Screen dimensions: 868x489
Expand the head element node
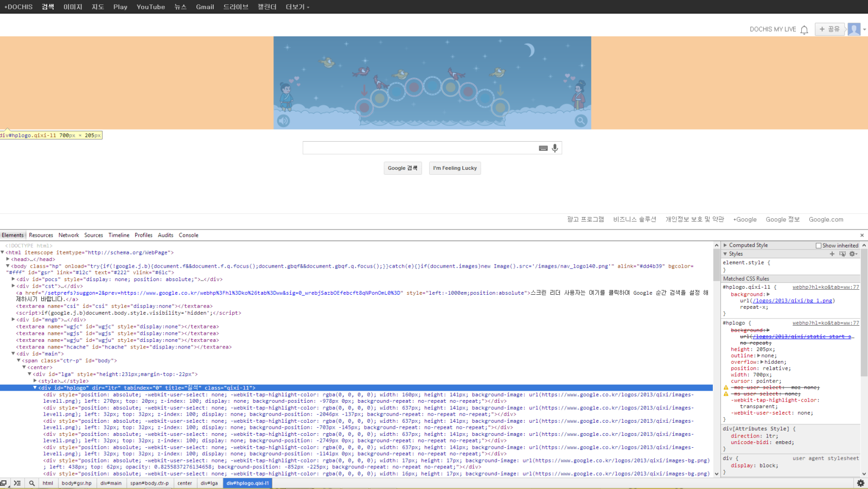click(x=8, y=259)
